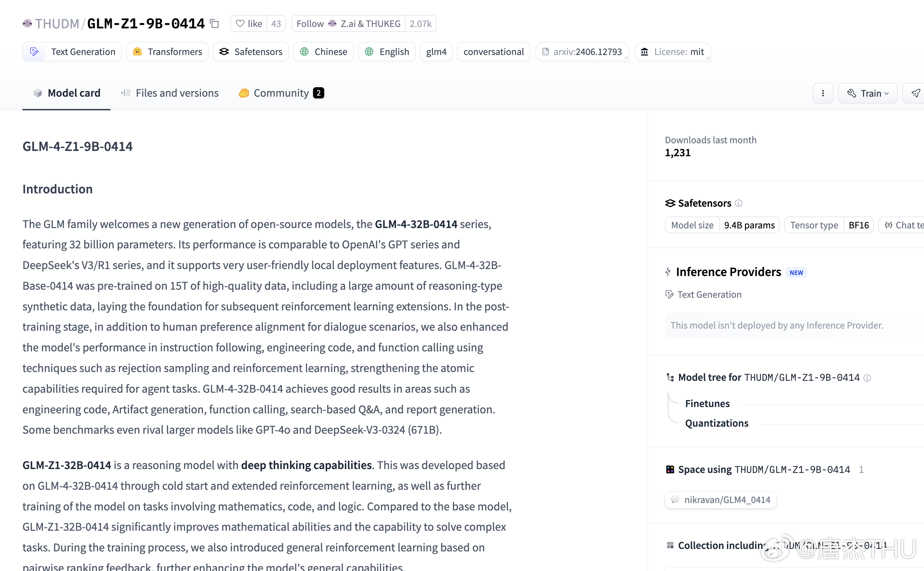The width and height of the screenshot is (924, 571).
Task: Click the model tree info icon
Action: tap(867, 378)
